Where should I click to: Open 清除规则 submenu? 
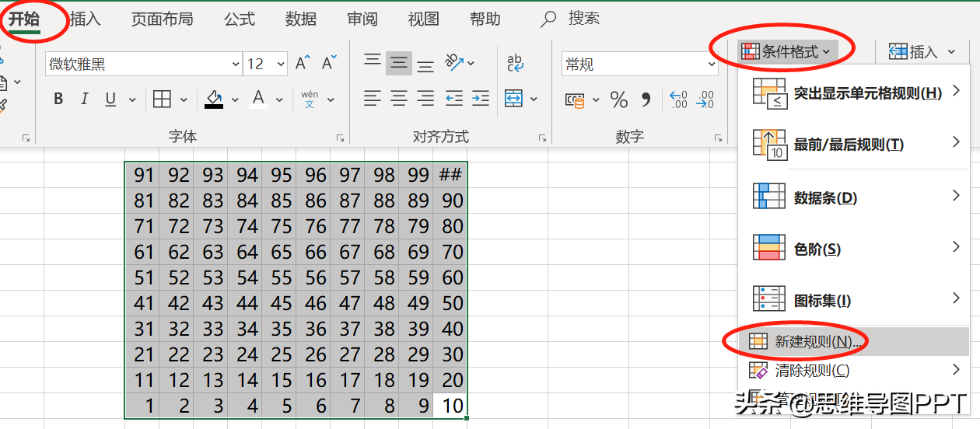click(856, 371)
